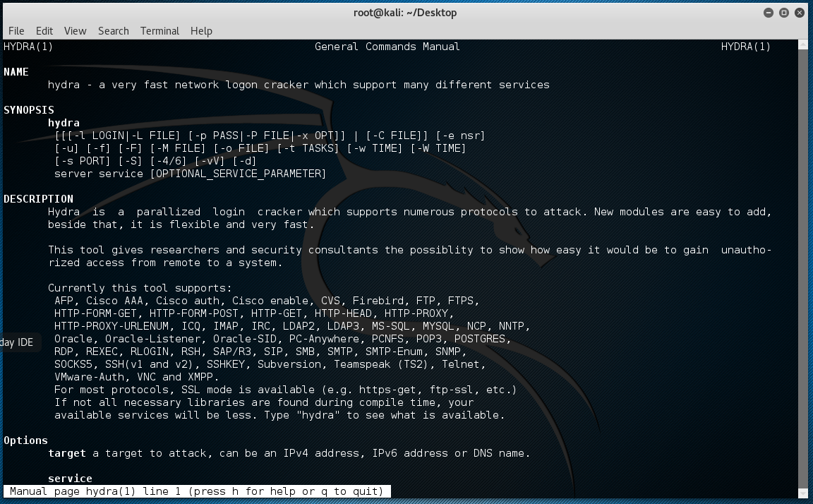Click the bold 'target' option word
This screenshot has height=504, width=813.
67,453
